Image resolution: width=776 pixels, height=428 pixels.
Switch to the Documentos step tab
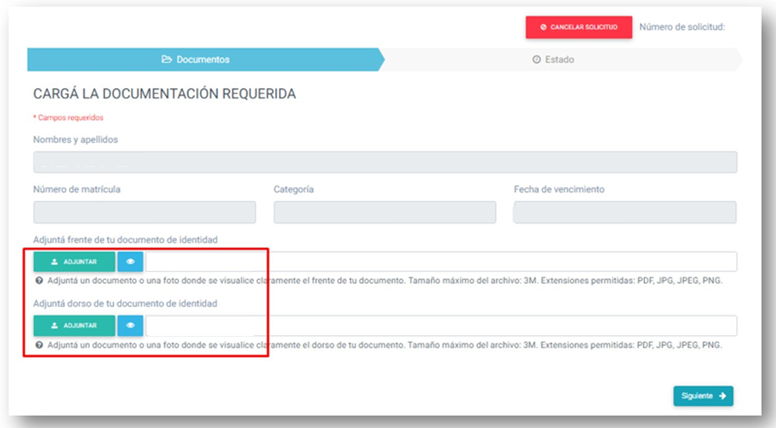coord(196,60)
